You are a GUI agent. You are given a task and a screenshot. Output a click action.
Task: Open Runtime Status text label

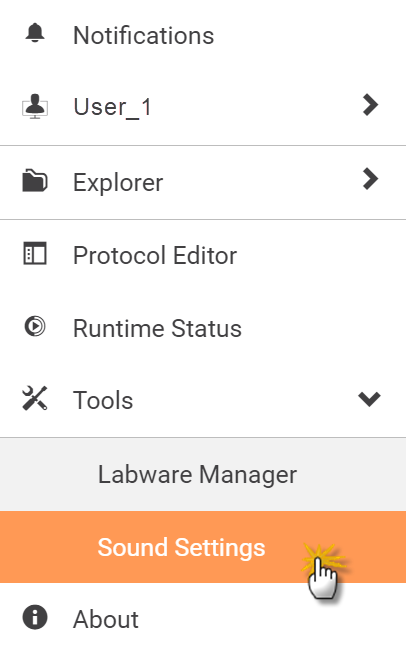click(157, 328)
